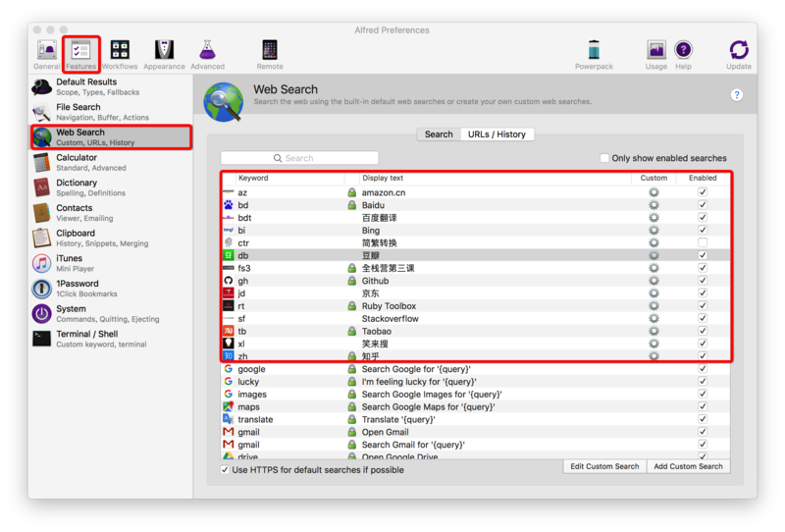The height and width of the screenshot is (532, 785).
Task: Select Search Google Images row
Action: point(476,395)
